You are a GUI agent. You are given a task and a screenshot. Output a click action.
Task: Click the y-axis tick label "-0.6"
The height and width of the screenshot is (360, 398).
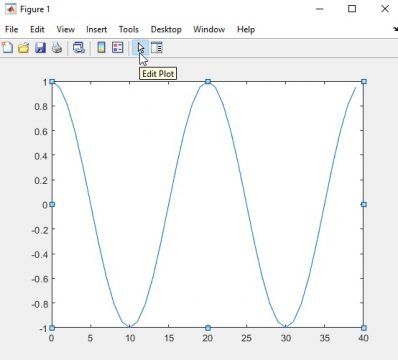pyautogui.click(x=40, y=279)
